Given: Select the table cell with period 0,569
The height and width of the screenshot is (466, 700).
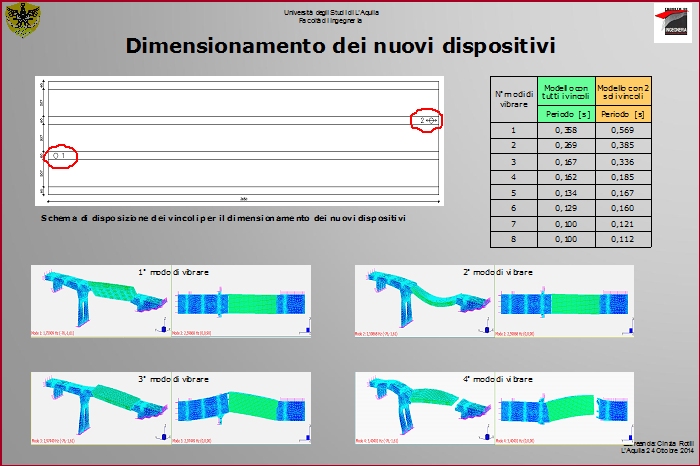Looking at the screenshot, I should coord(623,130).
